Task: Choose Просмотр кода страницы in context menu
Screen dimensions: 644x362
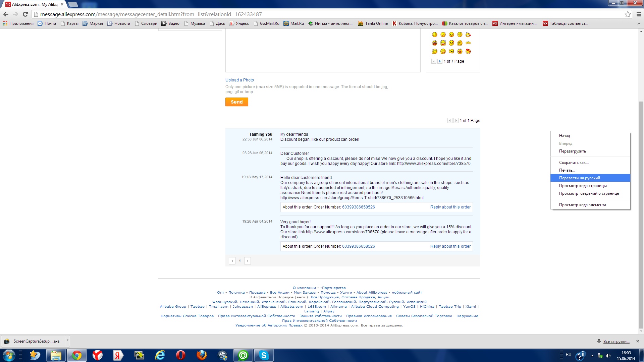Action: point(590,186)
